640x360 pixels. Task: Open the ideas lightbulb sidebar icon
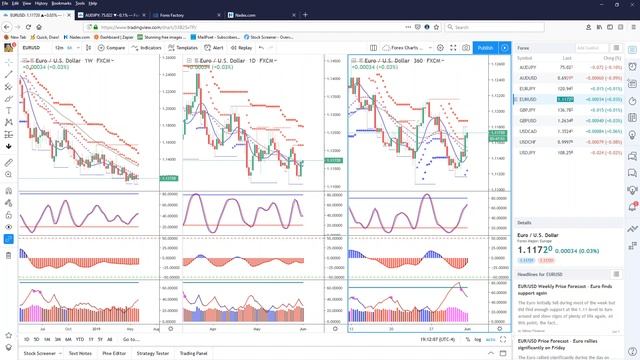pos(632,135)
